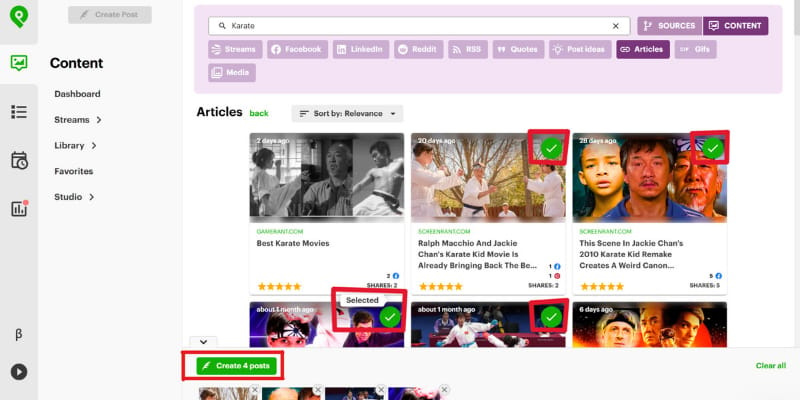Select the Streams filter

pyautogui.click(x=235, y=49)
